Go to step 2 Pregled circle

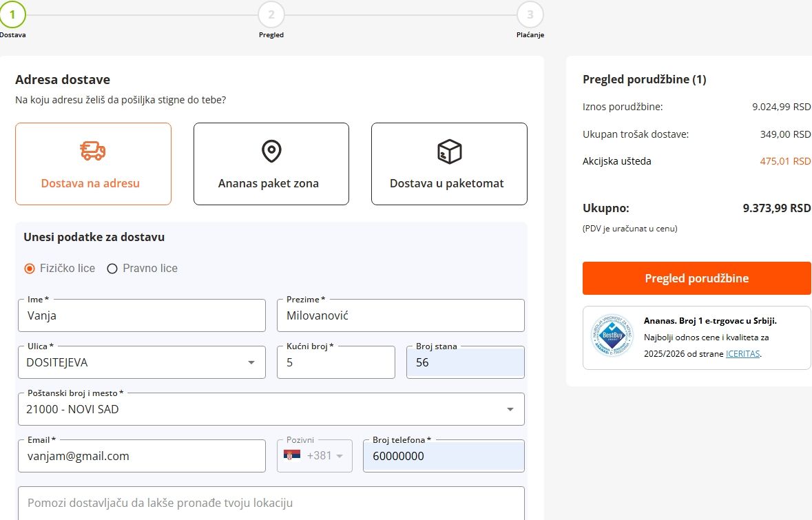[271, 14]
